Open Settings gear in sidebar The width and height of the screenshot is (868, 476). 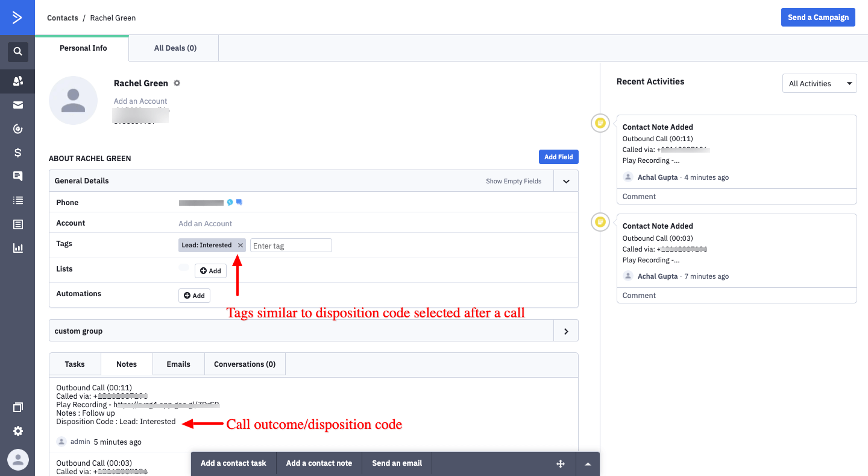[18, 431]
